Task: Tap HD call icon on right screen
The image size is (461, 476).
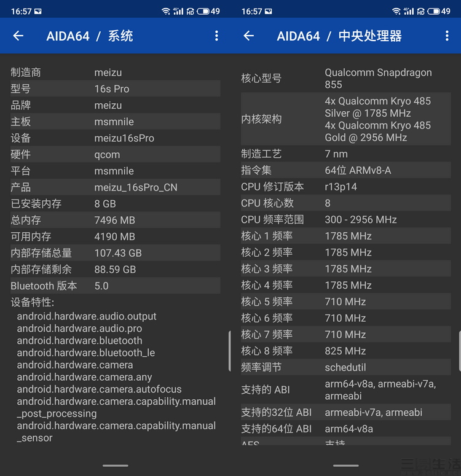Action: pos(420,12)
